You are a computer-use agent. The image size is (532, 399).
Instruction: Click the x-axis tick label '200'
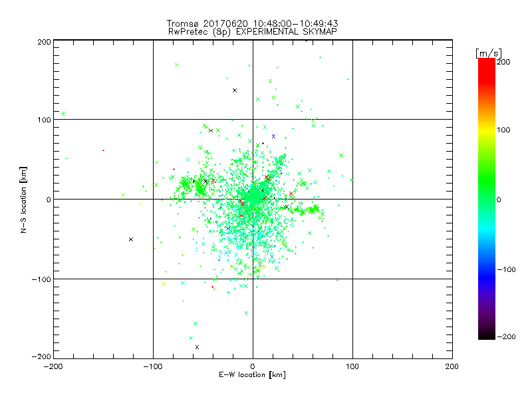coord(452,366)
